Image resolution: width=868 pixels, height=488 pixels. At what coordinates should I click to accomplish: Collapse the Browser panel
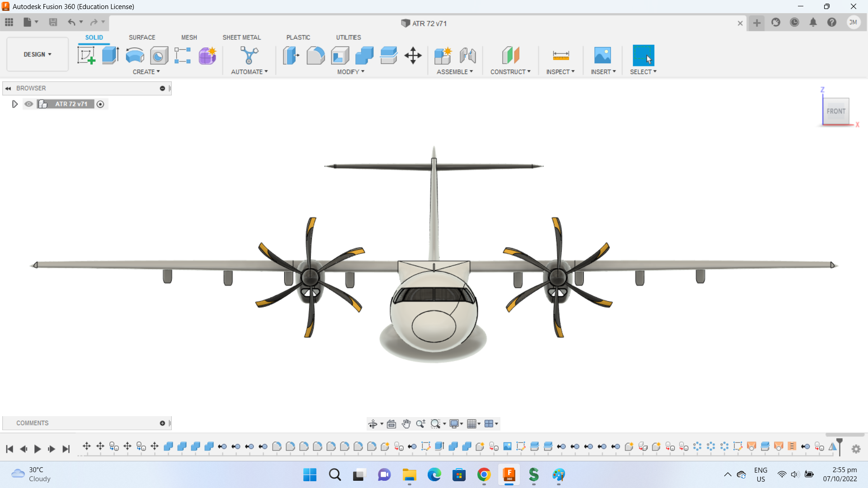pyautogui.click(x=8, y=88)
